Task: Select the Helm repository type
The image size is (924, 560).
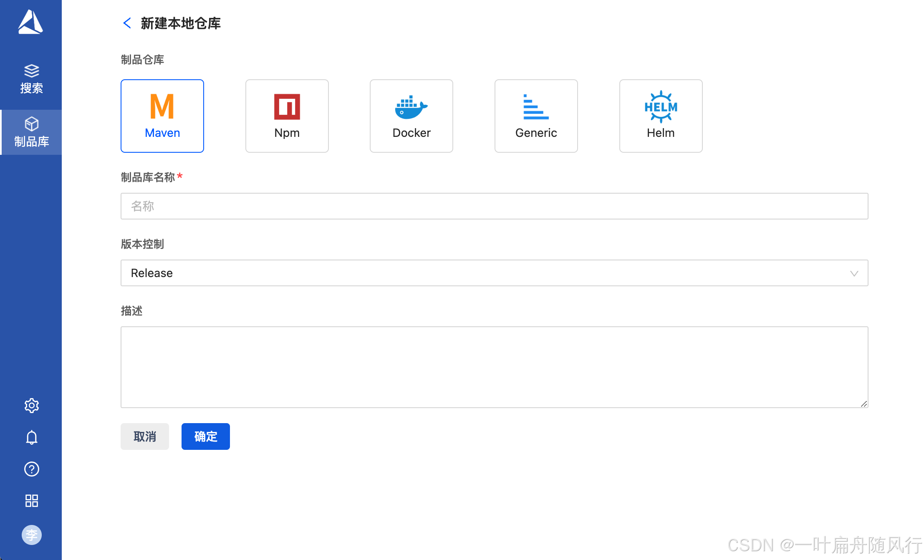Action: [661, 116]
